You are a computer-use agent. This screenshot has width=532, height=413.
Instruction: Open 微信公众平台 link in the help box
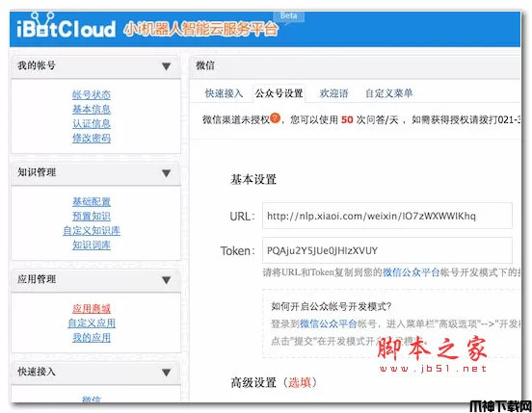point(329,323)
